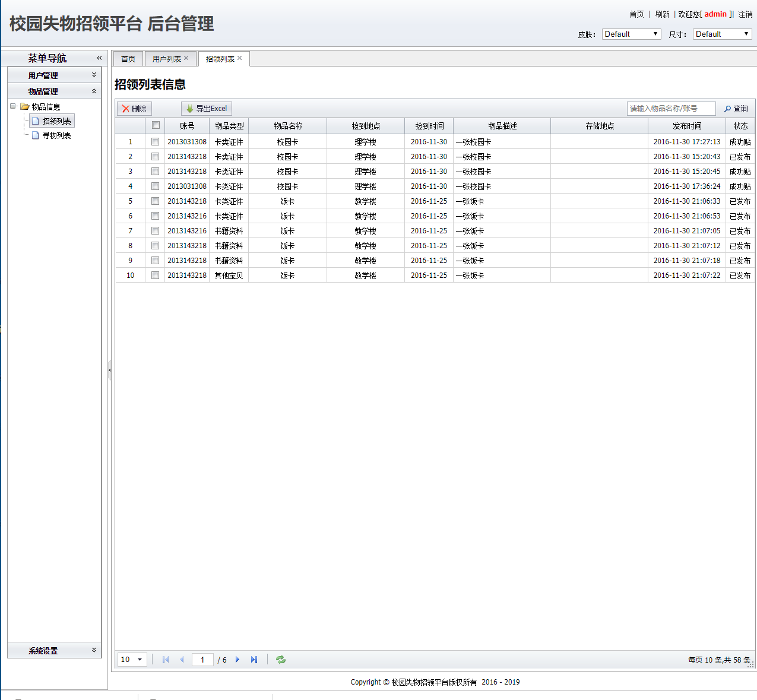Click the magnifier search icon
Viewport: 757px width, 700px height.
click(727, 109)
